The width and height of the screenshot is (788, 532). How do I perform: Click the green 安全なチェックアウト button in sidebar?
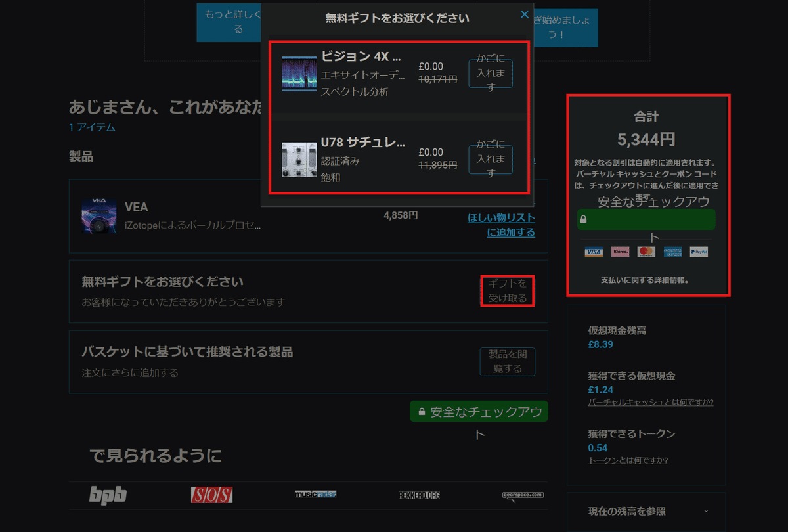pyautogui.click(x=646, y=219)
